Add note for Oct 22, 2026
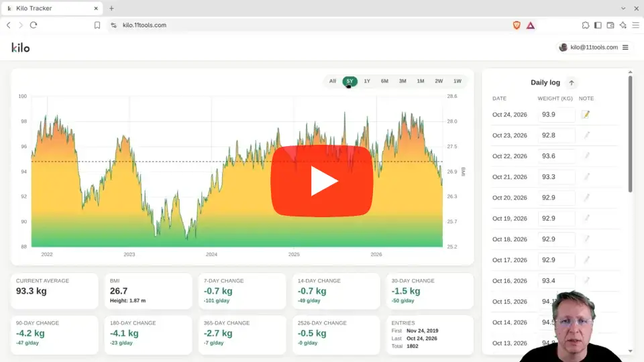The width and height of the screenshot is (644, 362). (x=587, y=156)
